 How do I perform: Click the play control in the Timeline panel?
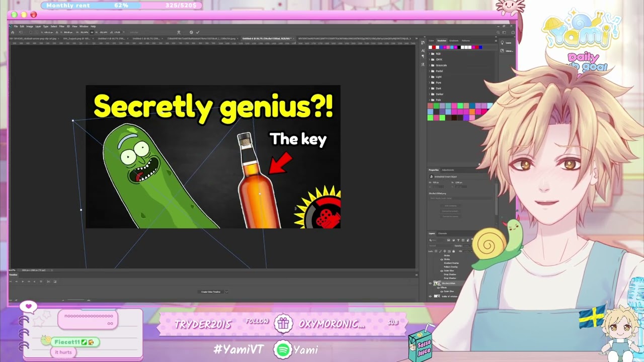23,282
